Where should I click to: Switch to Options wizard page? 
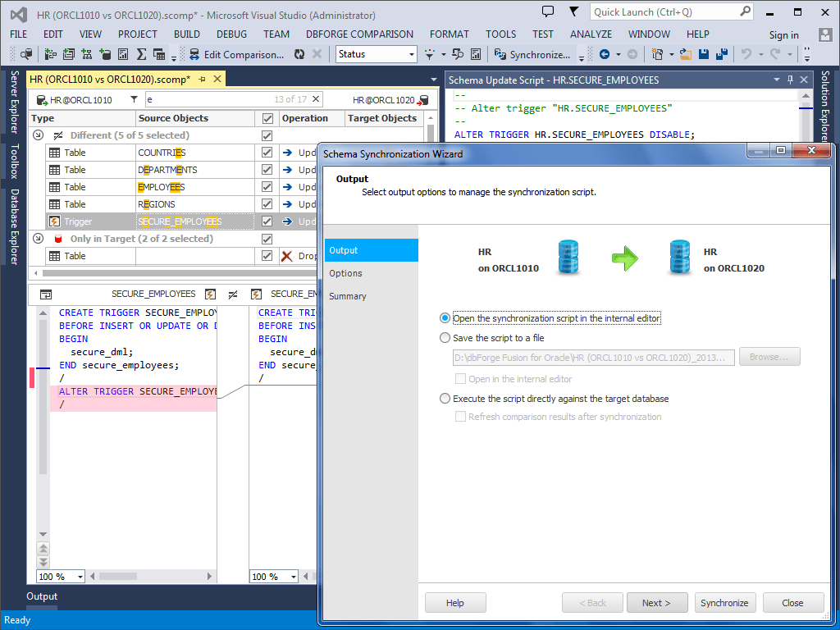point(345,273)
